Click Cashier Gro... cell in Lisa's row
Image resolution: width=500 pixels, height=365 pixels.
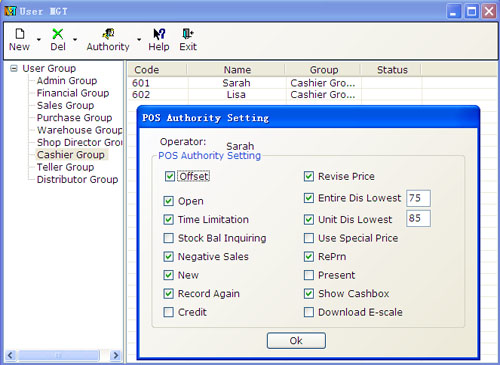coord(323,95)
